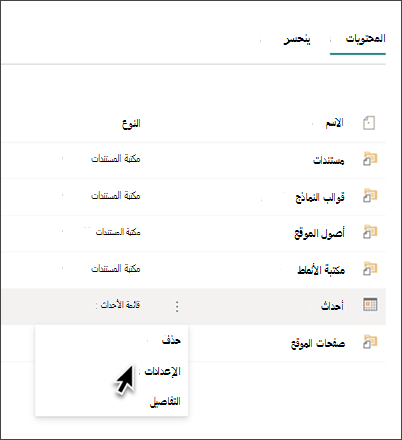Open the قوالب النماذج library link
Viewport: 402px width, 440px height.
(320, 197)
